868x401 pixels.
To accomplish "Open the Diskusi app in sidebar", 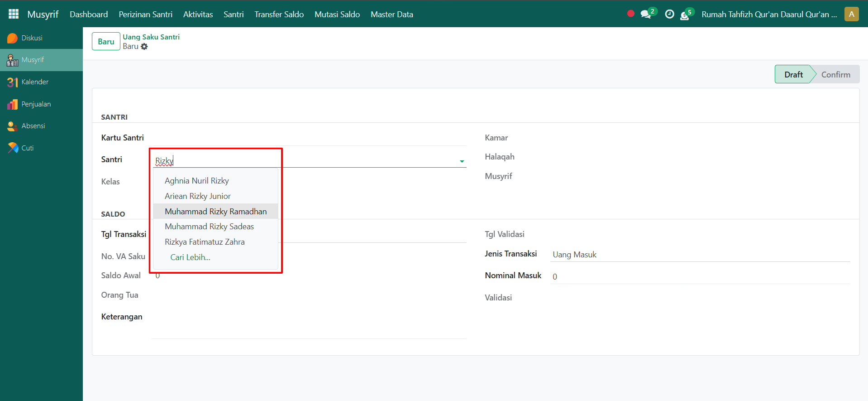I will point(32,38).
